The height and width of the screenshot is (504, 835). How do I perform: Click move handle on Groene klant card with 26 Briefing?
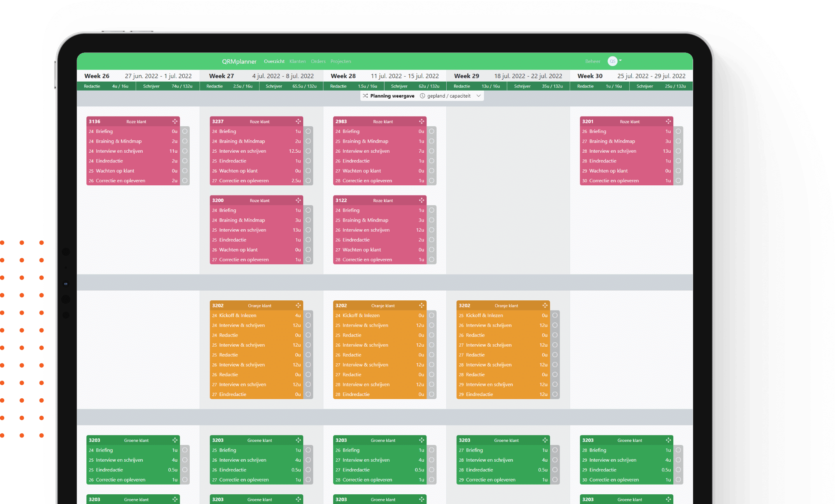(421, 440)
